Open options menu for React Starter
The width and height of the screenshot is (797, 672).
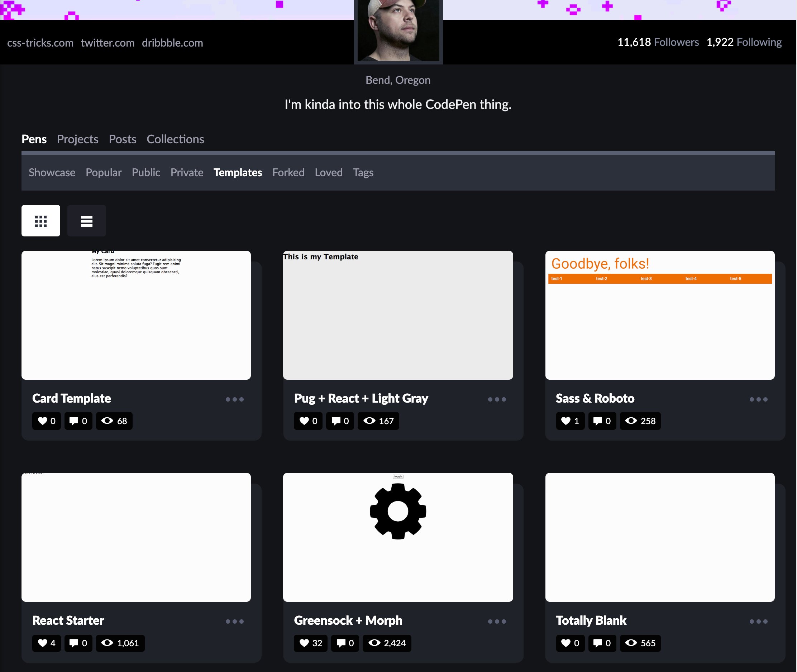234,621
